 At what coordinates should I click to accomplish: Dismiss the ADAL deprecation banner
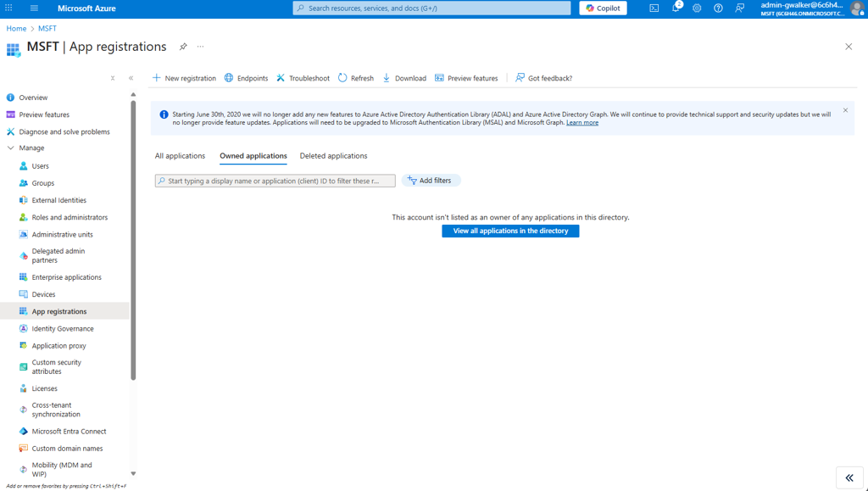[x=844, y=111]
